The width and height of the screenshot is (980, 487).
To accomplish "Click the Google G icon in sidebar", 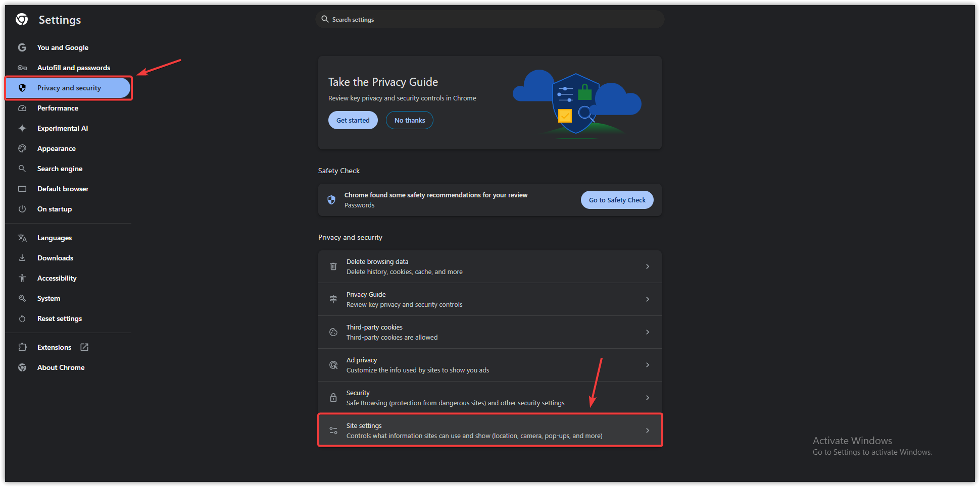I will click(22, 47).
